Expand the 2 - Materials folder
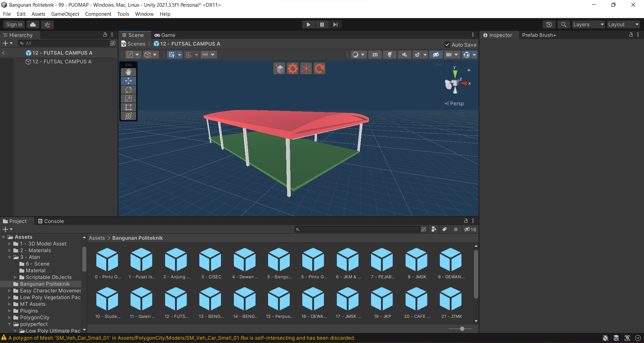This screenshot has height=343, width=644. click(10, 250)
